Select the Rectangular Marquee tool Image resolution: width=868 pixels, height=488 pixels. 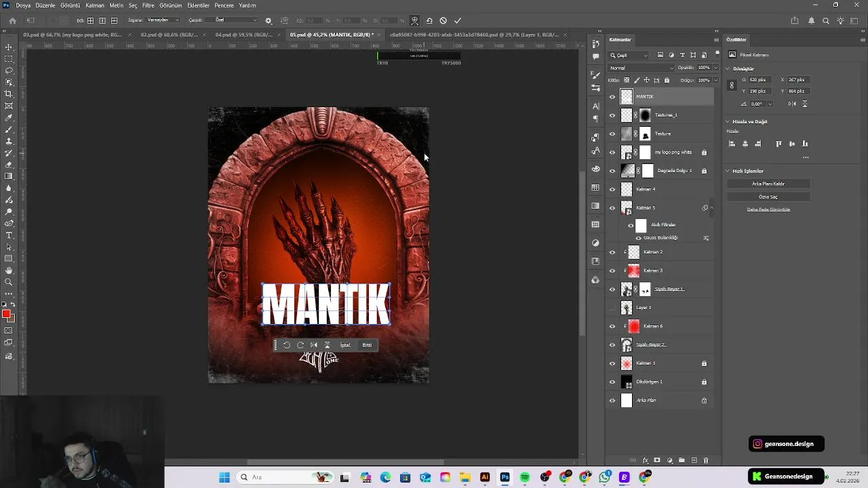pyautogui.click(x=9, y=59)
